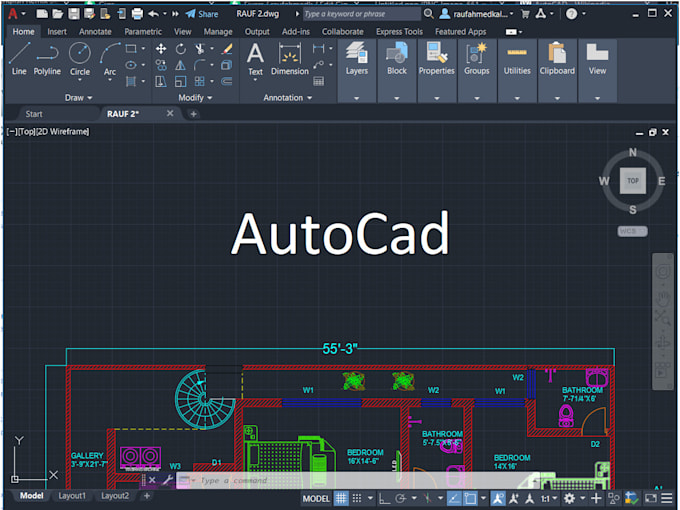Select the Rectangle draw tool
Image resolution: width=680 pixels, height=510 pixels.
pos(131,49)
